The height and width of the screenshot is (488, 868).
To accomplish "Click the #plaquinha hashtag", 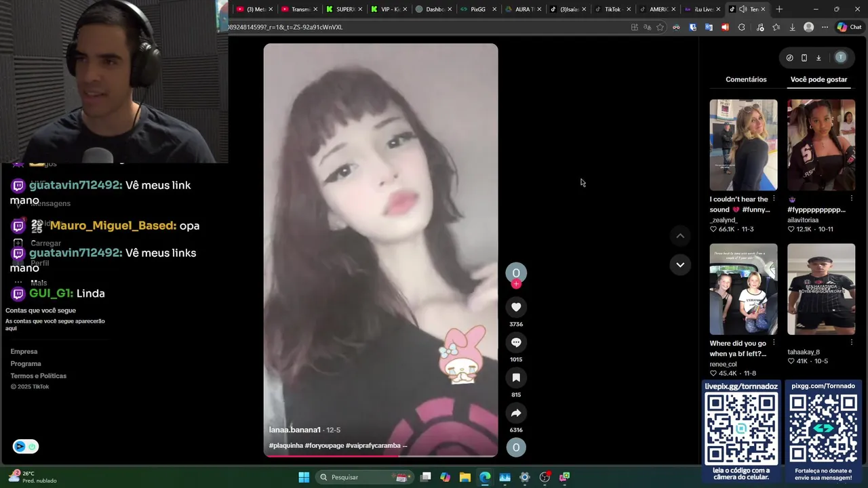I will tap(285, 445).
